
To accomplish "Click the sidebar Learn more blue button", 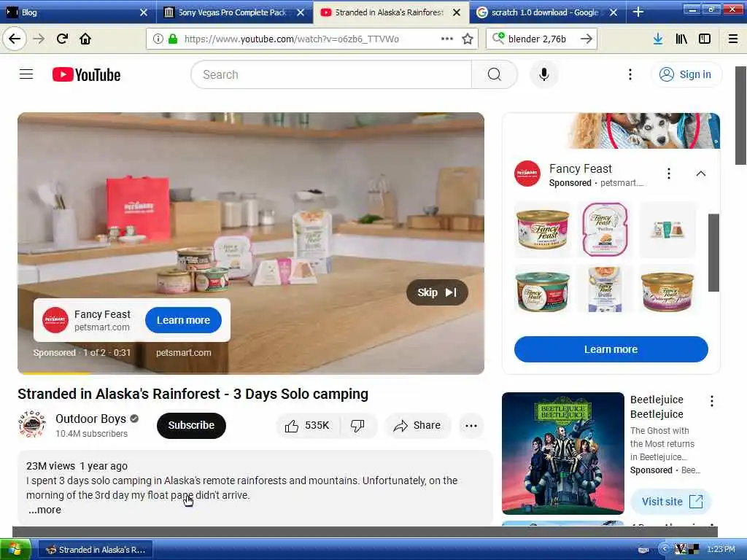I will [x=611, y=349].
